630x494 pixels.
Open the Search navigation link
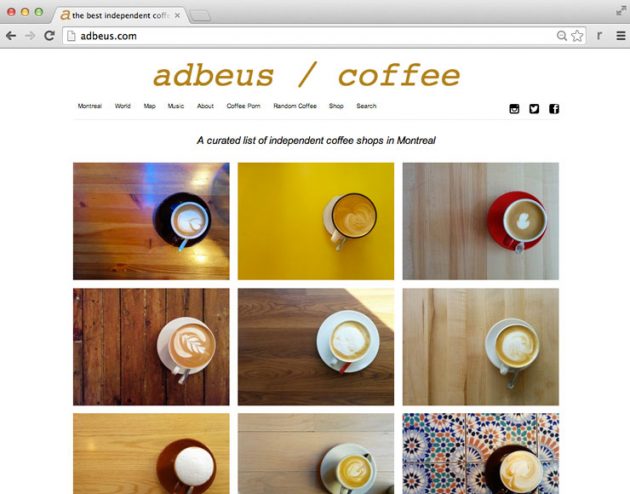pyautogui.click(x=366, y=106)
